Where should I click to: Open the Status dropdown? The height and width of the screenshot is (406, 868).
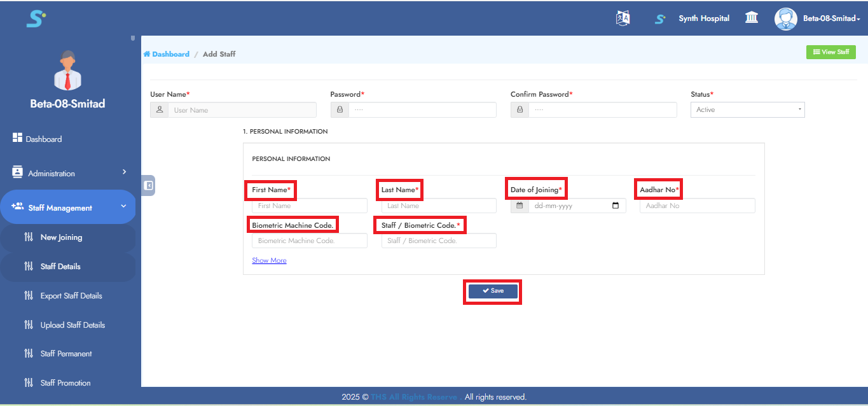[747, 110]
